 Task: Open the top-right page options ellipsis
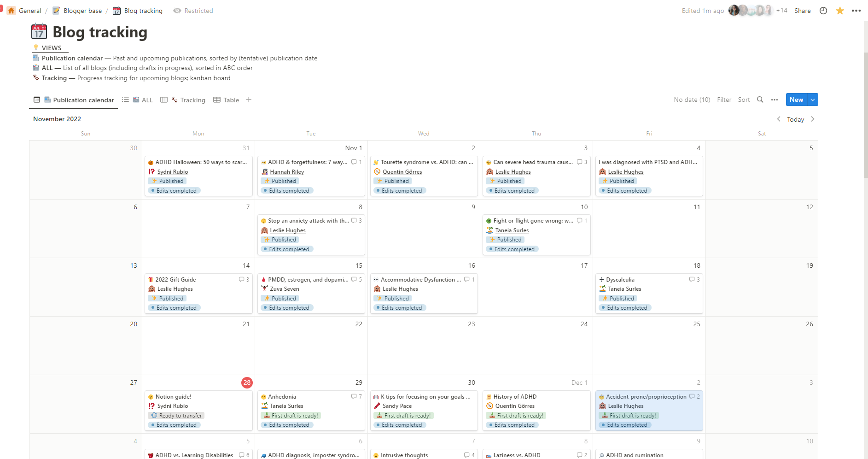[856, 11]
